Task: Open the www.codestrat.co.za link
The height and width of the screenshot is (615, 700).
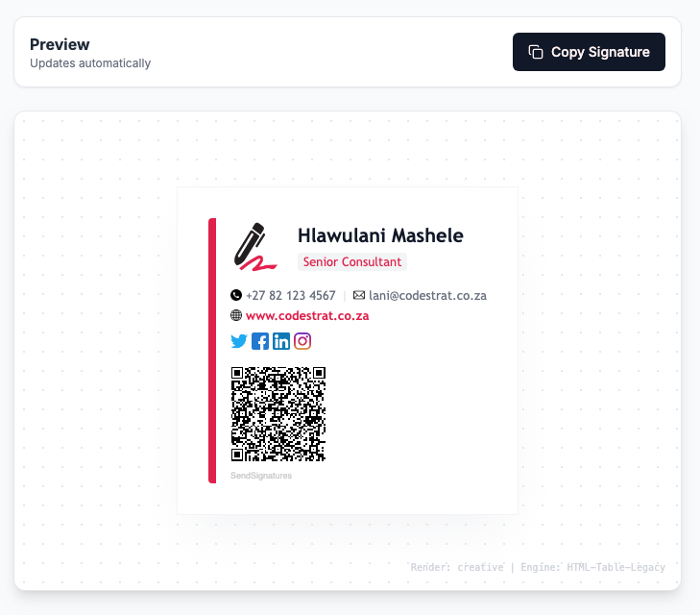Action: [307, 316]
